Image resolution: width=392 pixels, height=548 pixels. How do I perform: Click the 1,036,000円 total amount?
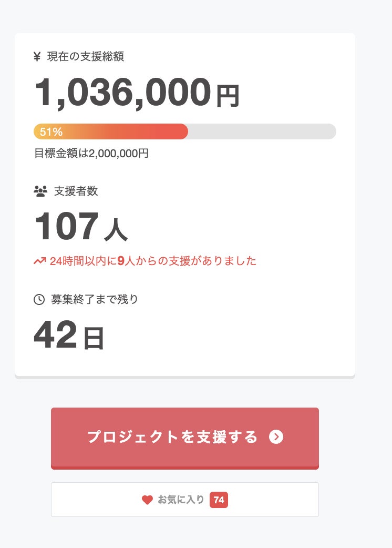[137, 93]
